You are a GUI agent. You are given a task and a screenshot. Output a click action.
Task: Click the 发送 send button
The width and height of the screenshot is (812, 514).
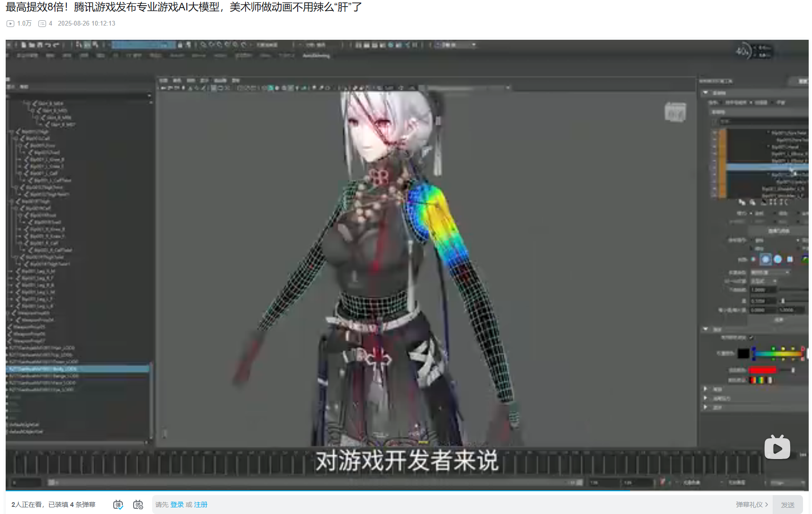787,505
